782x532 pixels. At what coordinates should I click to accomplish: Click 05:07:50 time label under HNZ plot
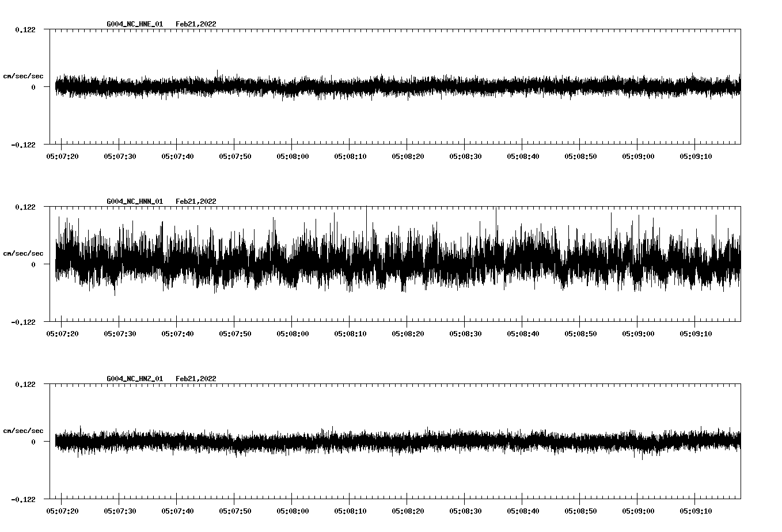[x=235, y=511]
